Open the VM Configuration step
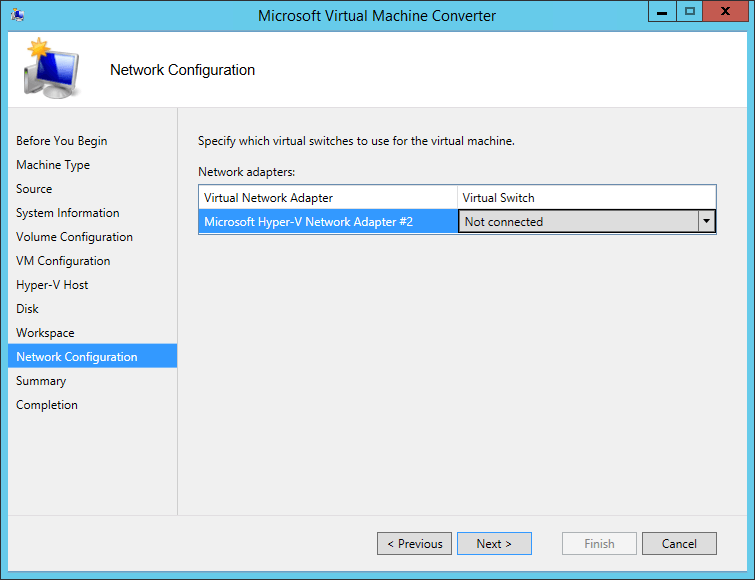 63,261
